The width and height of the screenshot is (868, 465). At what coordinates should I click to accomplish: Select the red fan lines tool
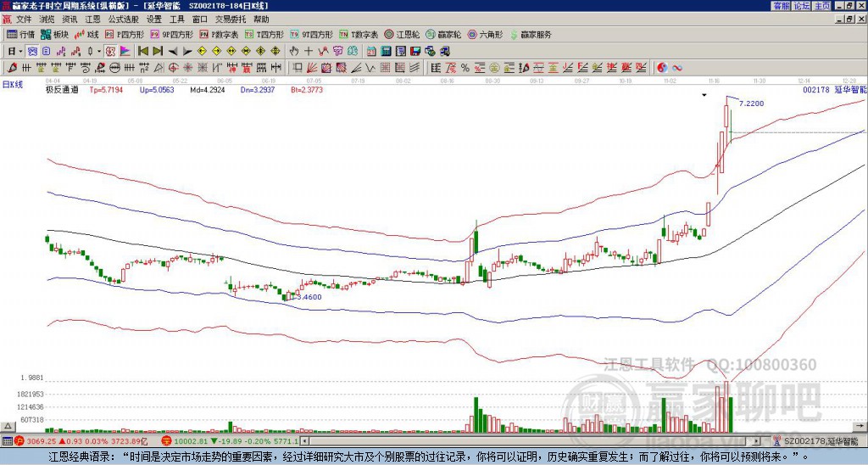[x=312, y=68]
